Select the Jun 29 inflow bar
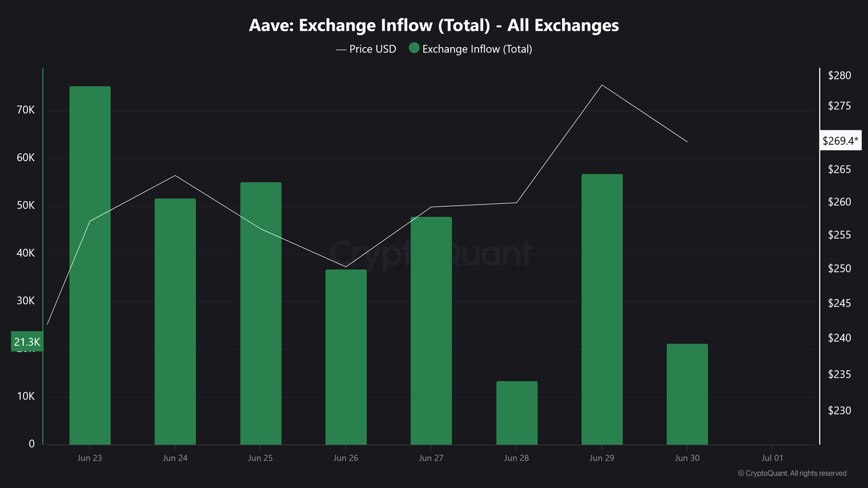 (602, 309)
